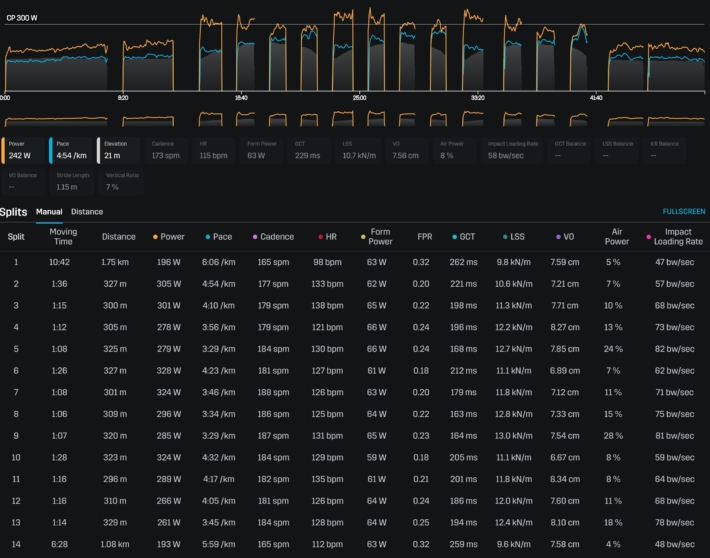Sort by the Moving Time column header

(x=63, y=237)
